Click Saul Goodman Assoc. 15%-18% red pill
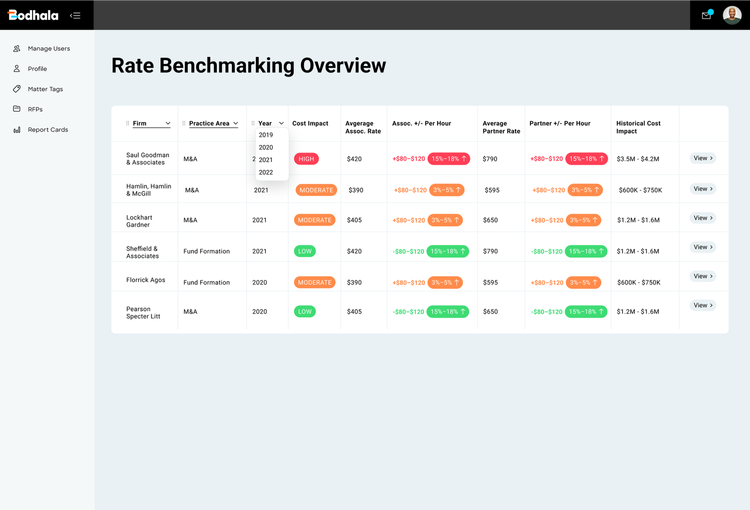This screenshot has width=750, height=510. coord(449,159)
